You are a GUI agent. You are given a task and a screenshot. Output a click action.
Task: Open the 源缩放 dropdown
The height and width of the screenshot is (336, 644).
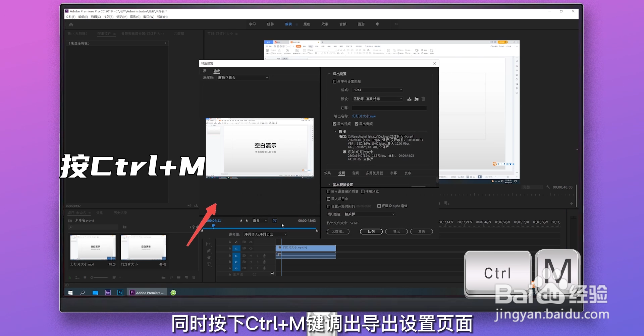[243, 78]
